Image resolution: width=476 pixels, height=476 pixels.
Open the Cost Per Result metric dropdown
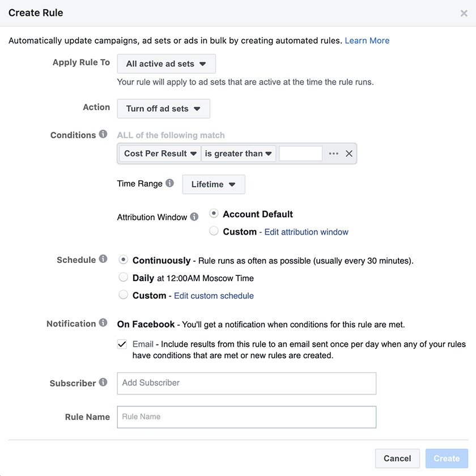point(160,154)
